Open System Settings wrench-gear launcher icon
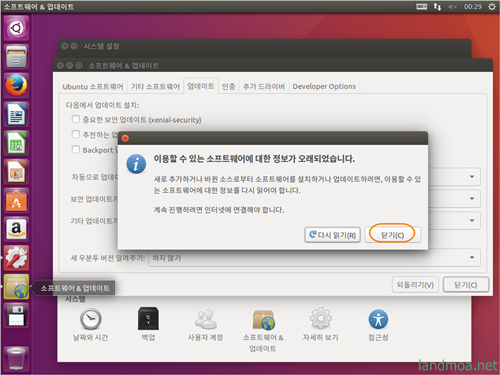Screen dimensions: 500x375 tap(16, 258)
